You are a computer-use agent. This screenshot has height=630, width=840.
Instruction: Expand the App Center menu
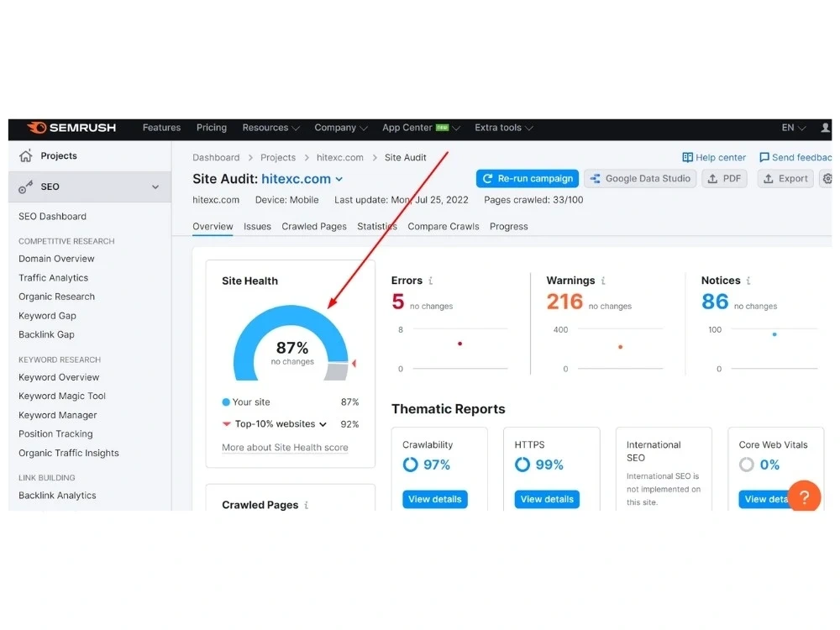pyautogui.click(x=421, y=128)
